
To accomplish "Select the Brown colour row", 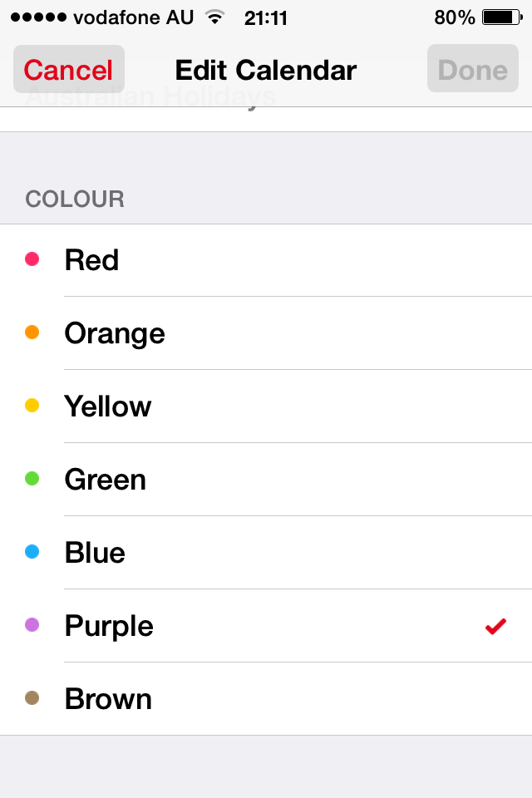I will coord(249,699).
